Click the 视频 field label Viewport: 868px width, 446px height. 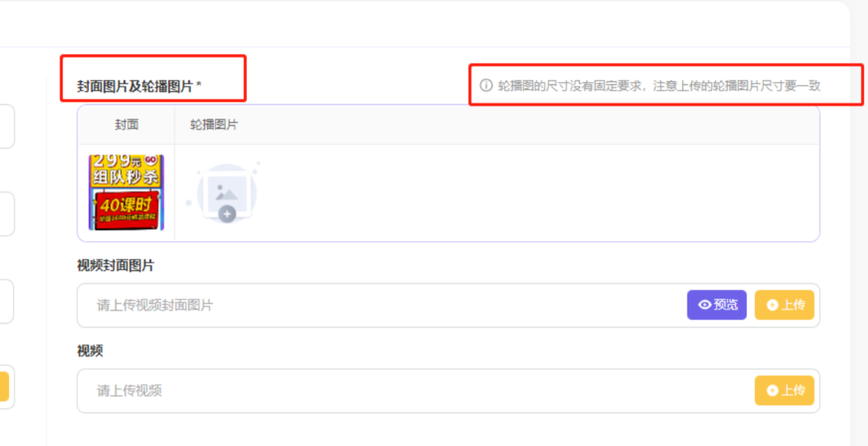[x=89, y=350]
